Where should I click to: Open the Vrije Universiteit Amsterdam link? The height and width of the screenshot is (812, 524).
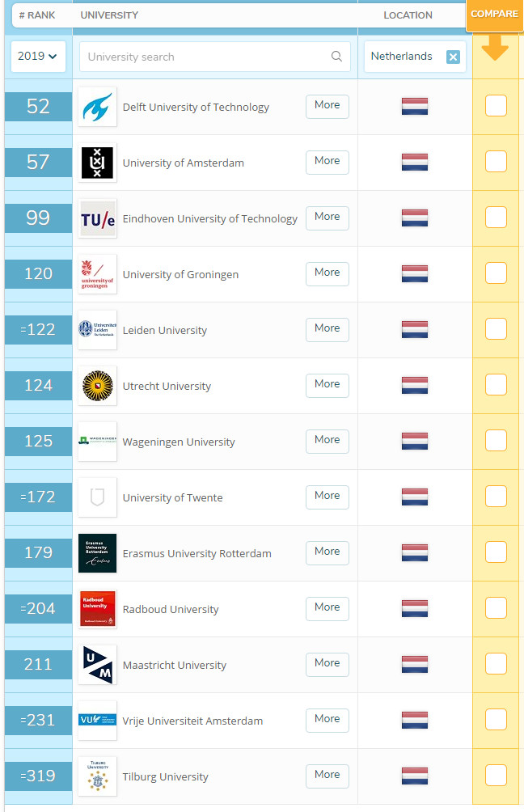(x=192, y=721)
